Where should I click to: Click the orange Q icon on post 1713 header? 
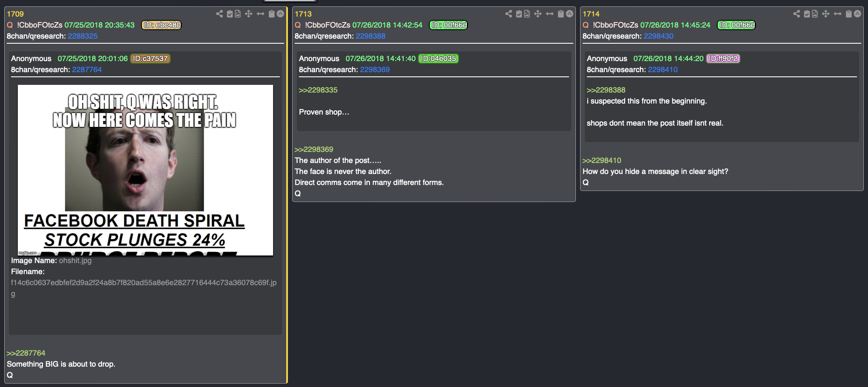298,25
